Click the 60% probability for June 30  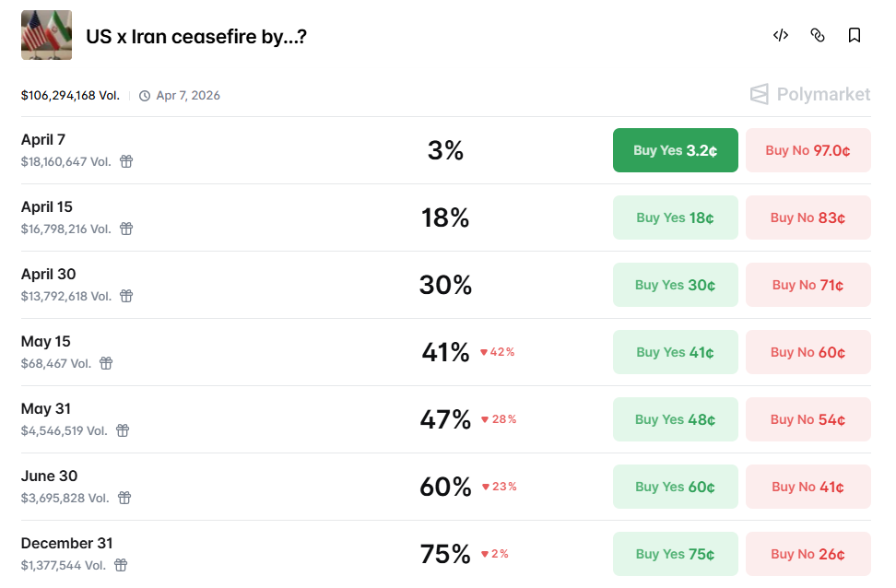(x=445, y=487)
